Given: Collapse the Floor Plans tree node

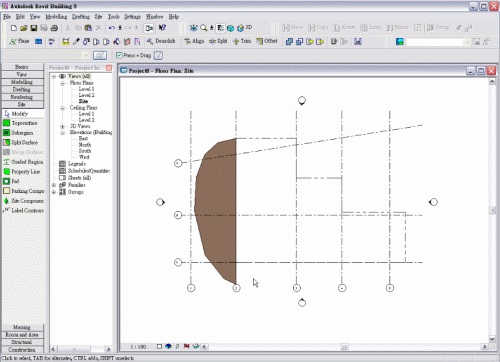Looking at the screenshot, I should [x=62, y=83].
